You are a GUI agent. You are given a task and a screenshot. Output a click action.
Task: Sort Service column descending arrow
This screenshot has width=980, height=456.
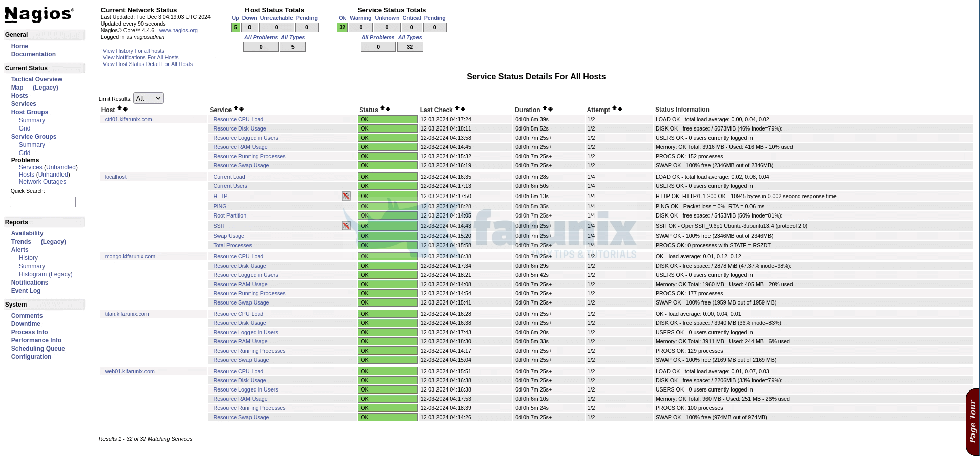click(x=242, y=108)
